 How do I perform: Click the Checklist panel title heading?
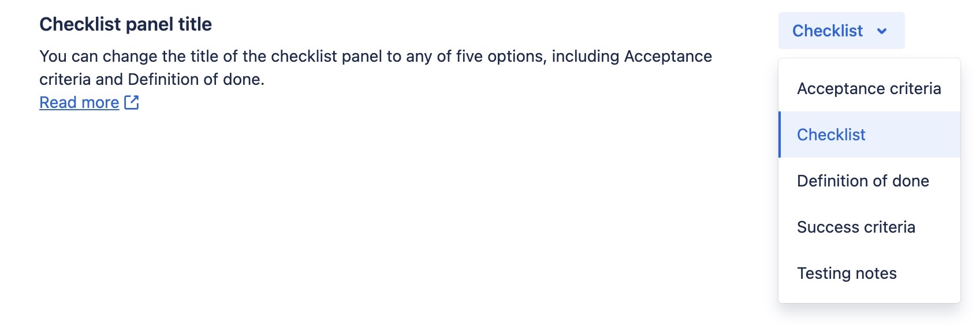125,24
